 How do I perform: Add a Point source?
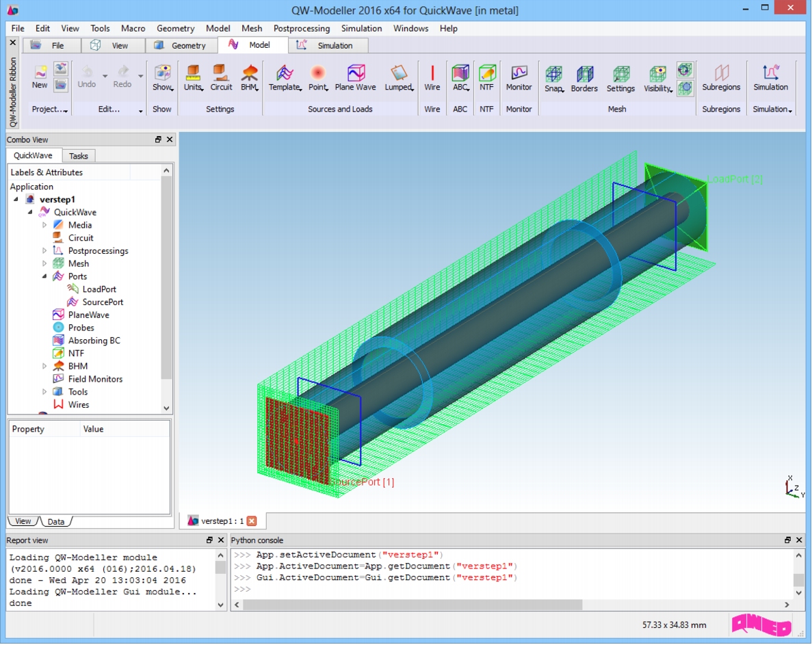tap(318, 78)
